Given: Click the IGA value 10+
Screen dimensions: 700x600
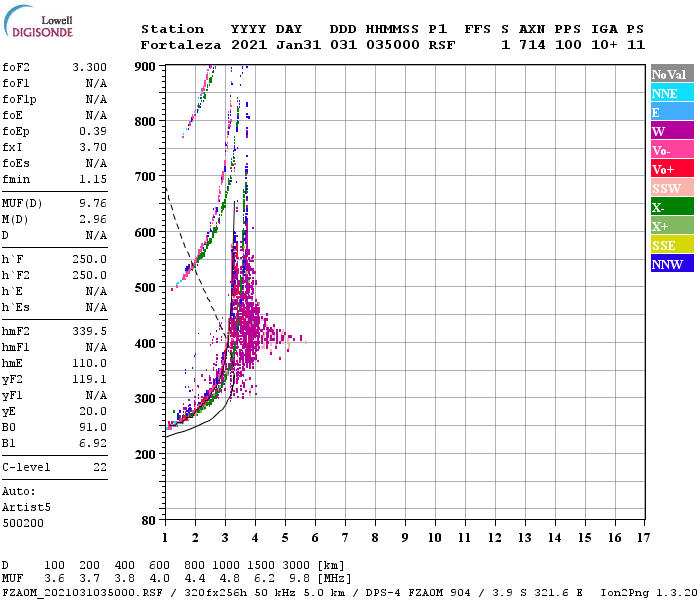Looking at the screenshot, I should (x=604, y=45).
